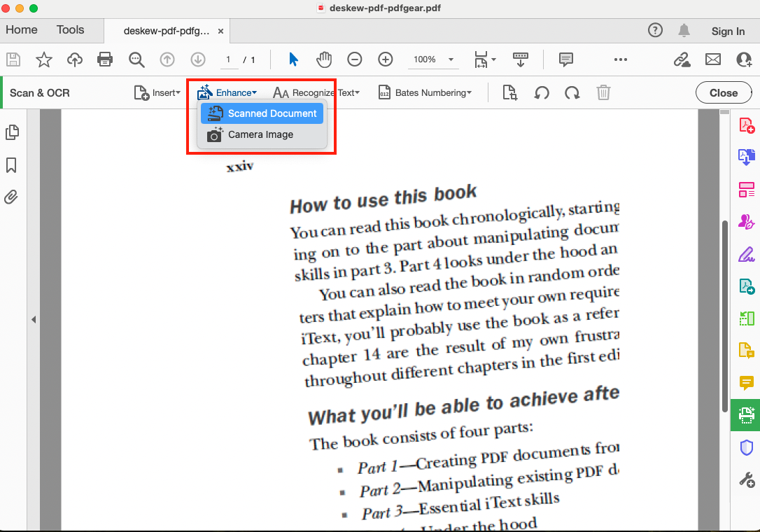This screenshot has width=760, height=532.
Task: Open the bookmarks panel
Action: tap(11, 165)
